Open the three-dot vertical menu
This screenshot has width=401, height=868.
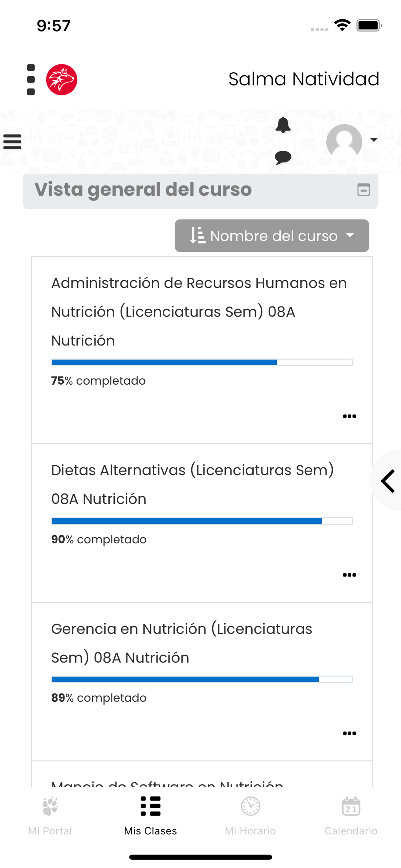click(x=31, y=80)
